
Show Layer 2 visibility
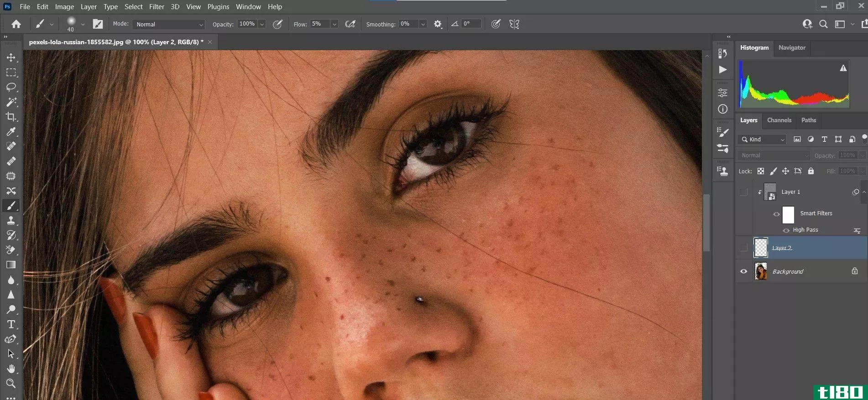pos(744,248)
